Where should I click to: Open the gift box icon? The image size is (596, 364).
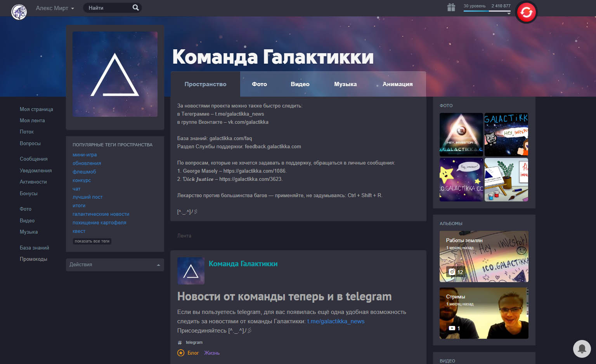pyautogui.click(x=451, y=7)
